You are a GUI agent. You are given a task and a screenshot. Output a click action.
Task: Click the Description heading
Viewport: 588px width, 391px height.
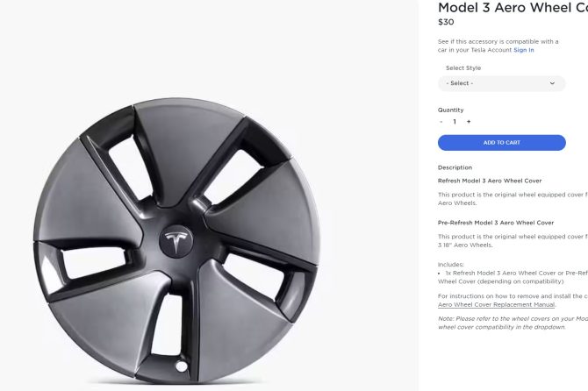point(455,167)
